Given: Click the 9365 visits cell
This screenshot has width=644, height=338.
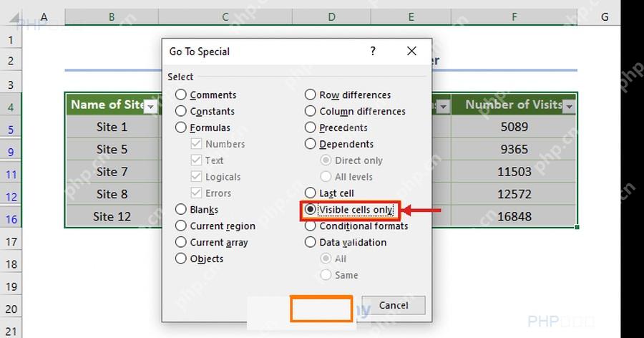Looking at the screenshot, I should pos(514,149).
